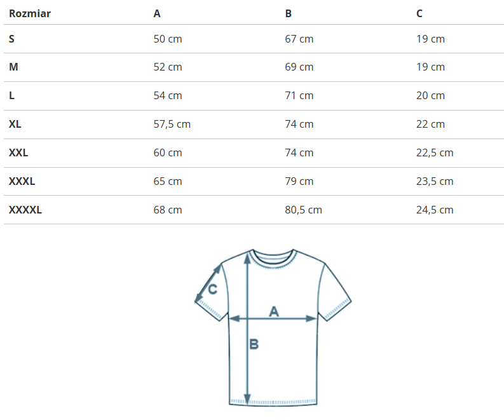Click the "57,5 cm" cell

coord(172,124)
